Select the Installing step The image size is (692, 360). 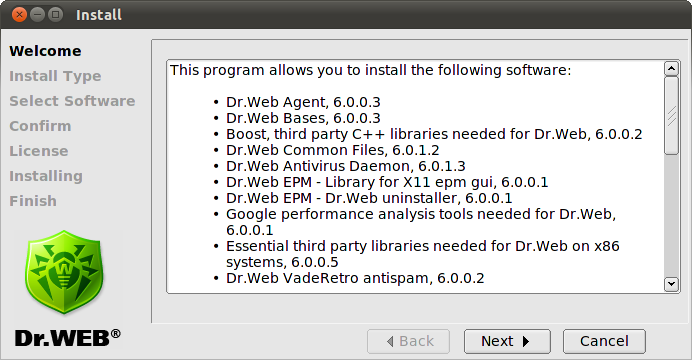[x=46, y=176]
